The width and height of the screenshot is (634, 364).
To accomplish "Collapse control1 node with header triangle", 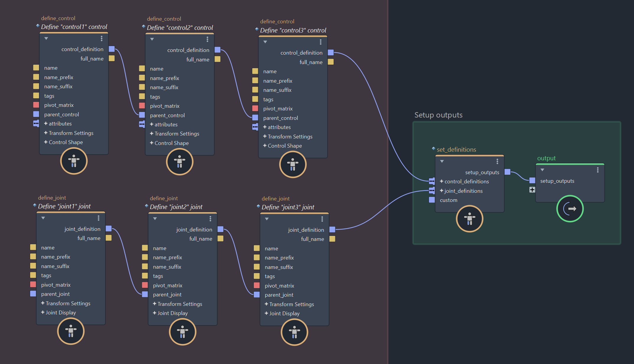I will pyautogui.click(x=46, y=38).
